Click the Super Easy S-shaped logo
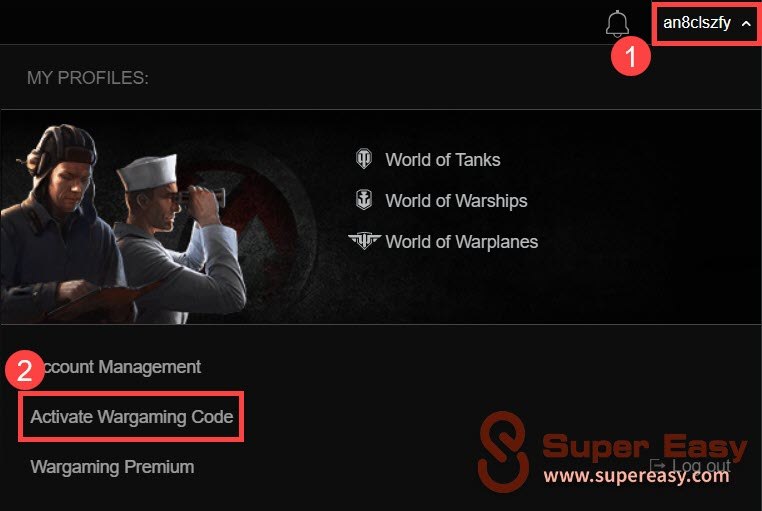Viewport: 762px width, 511px height. pos(503,452)
